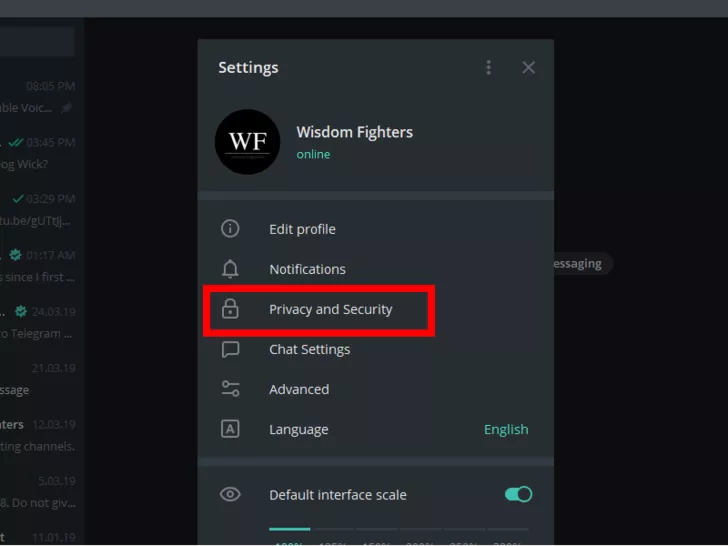Click the Edit profile info icon

pyautogui.click(x=230, y=229)
